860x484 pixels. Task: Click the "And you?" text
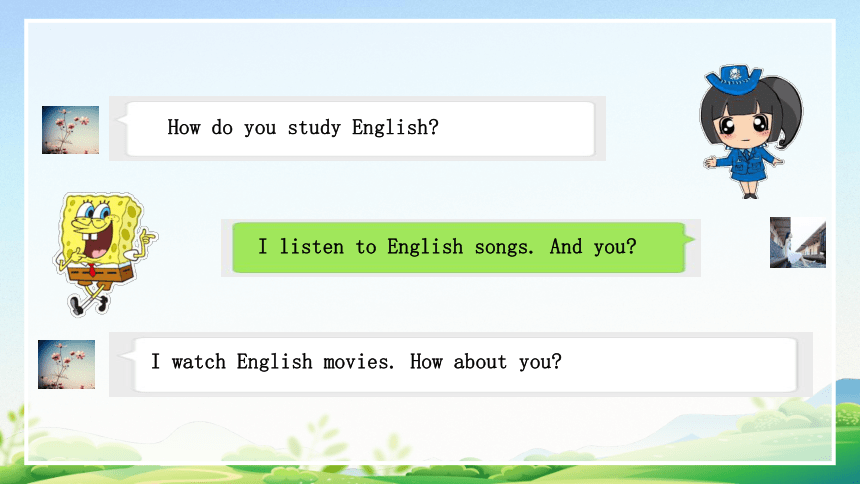tap(593, 247)
